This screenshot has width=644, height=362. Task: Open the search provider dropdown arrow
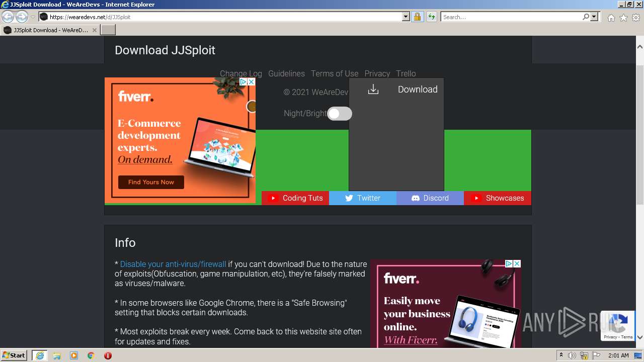click(x=594, y=17)
